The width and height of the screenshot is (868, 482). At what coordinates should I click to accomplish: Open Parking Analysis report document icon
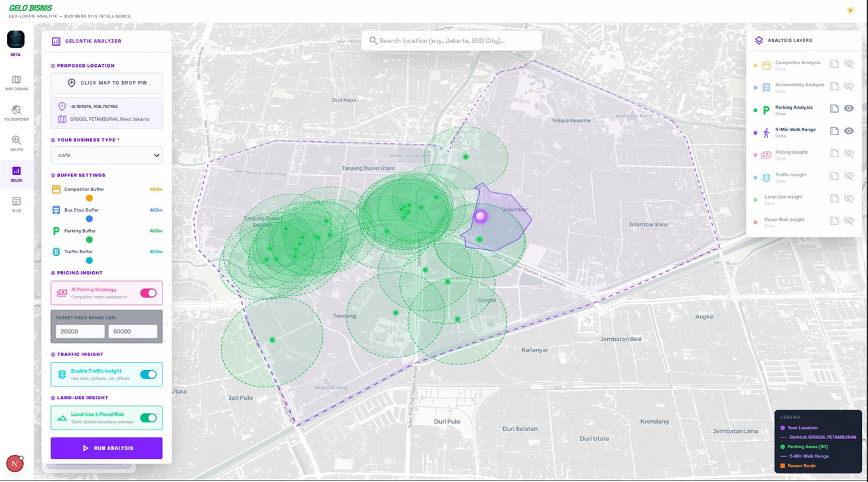click(834, 109)
